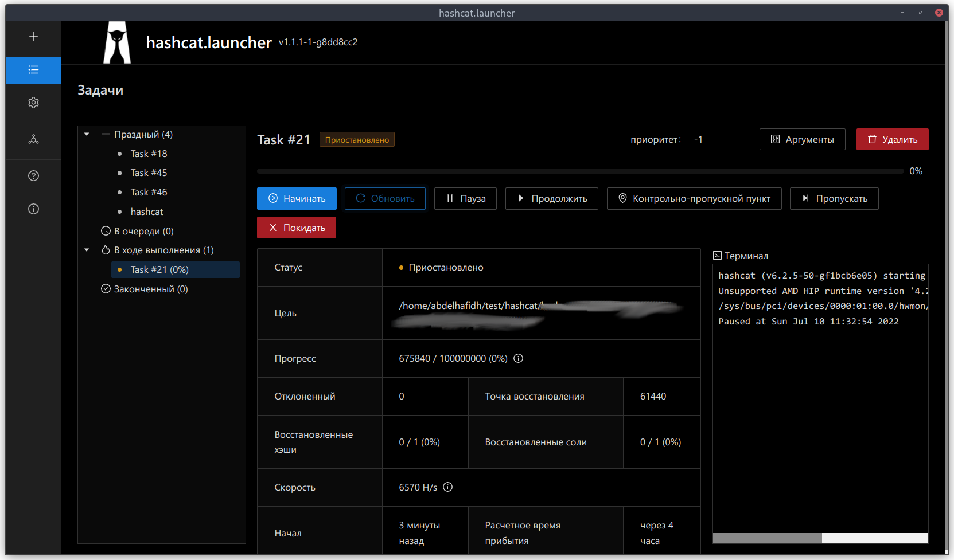This screenshot has width=954, height=560.
Task: Select Task #18 in tree
Action: (x=149, y=154)
